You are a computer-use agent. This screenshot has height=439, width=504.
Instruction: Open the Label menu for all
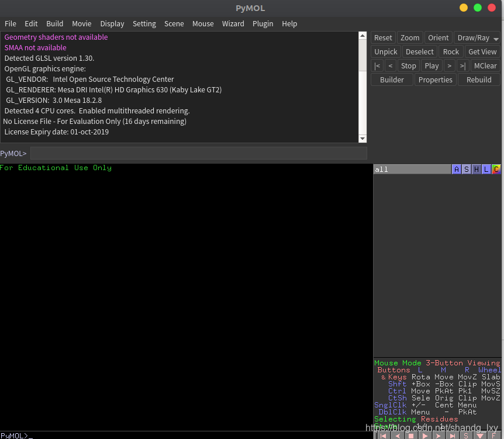coord(486,170)
